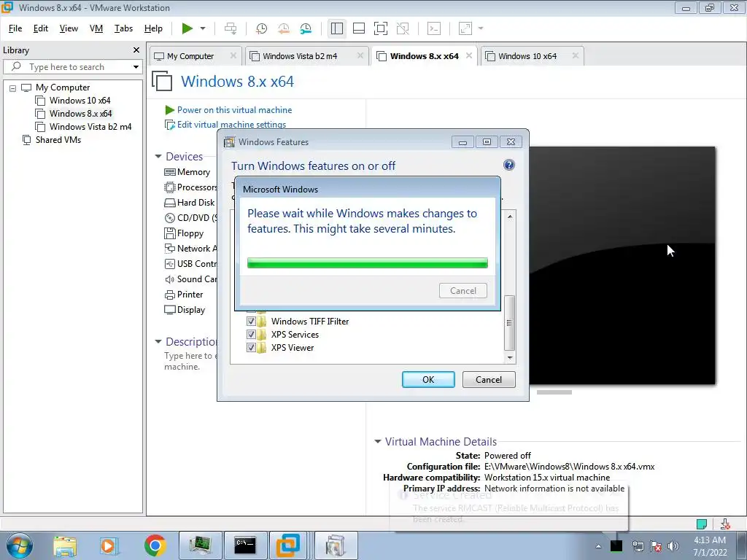Click OK in Windows Features dialog
The height and width of the screenshot is (560, 747).
click(428, 379)
